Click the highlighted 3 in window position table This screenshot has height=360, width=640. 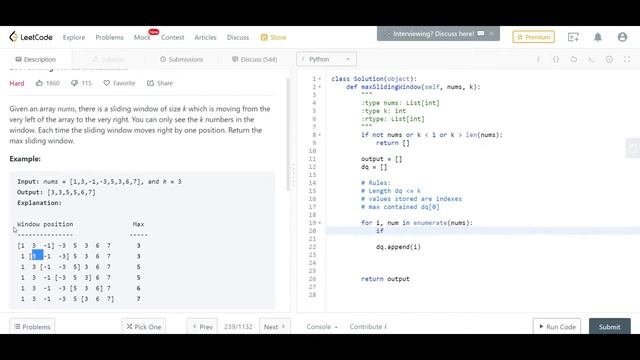37,256
